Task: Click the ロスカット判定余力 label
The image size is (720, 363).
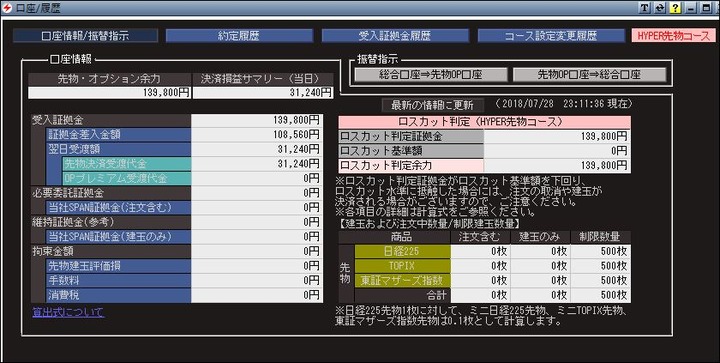Action: 411,166
